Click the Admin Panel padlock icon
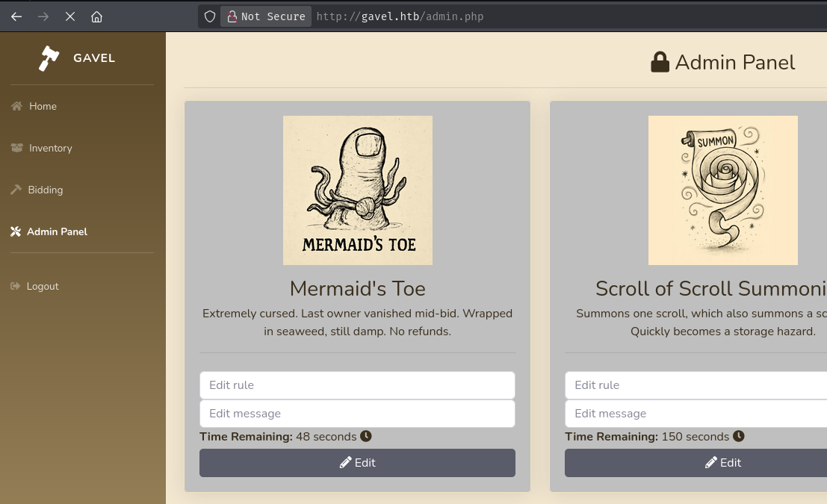This screenshot has height=504, width=827. pos(660,63)
